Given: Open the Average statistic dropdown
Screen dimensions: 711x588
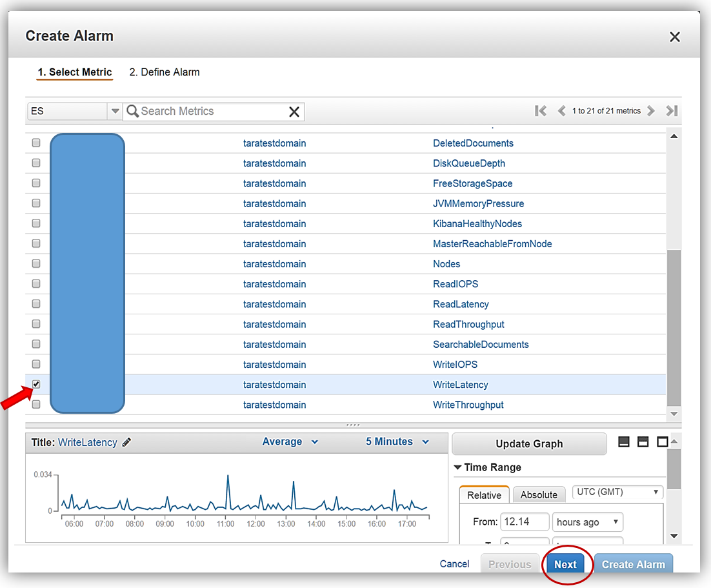Looking at the screenshot, I should pos(290,442).
